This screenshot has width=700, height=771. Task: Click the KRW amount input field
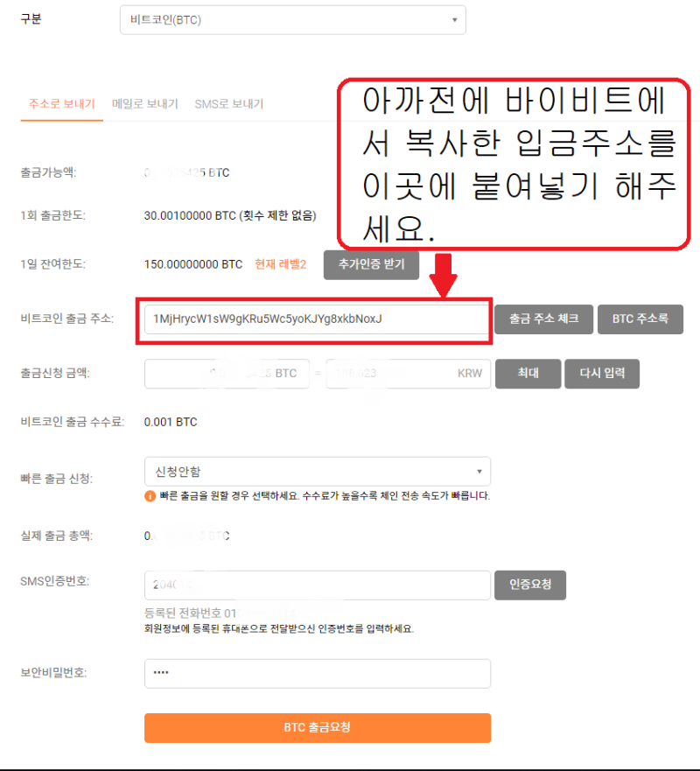tap(408, 373)
